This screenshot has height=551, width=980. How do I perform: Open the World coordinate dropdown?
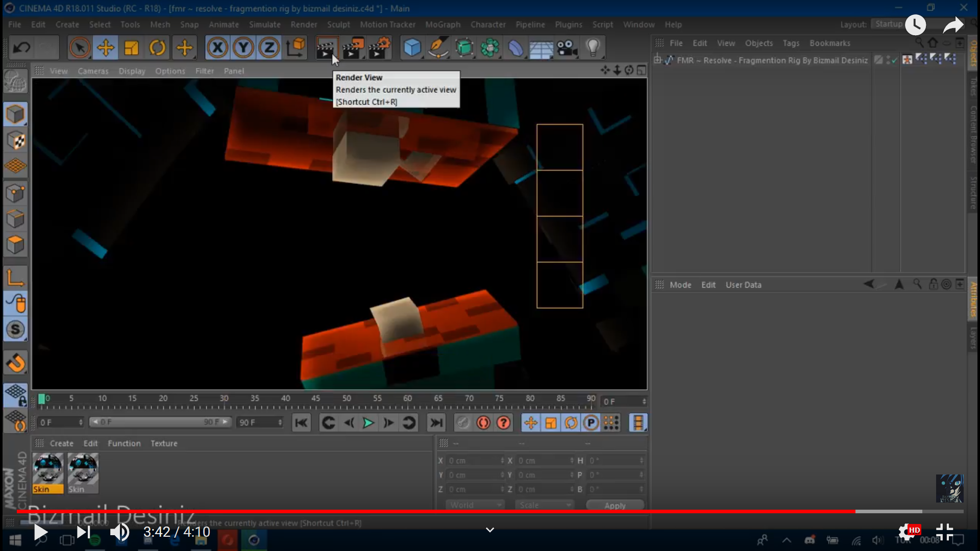[475, 505]
